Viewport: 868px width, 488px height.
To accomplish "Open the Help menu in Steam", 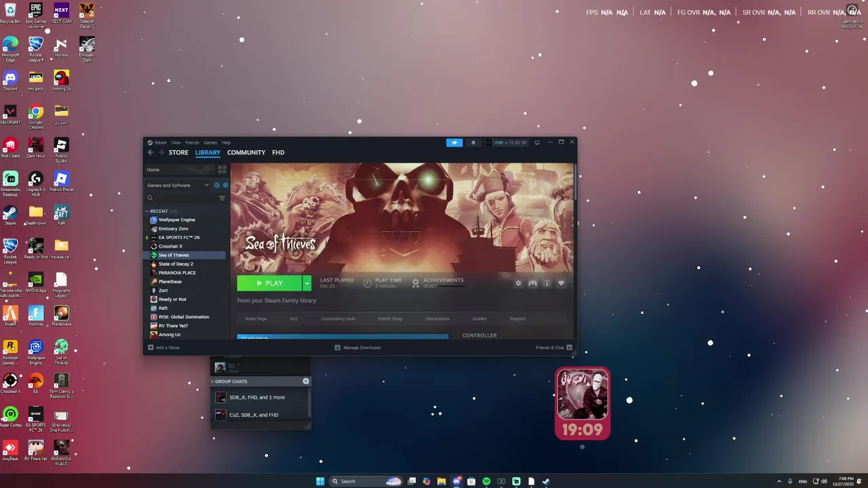I will [x=226, y=142].
